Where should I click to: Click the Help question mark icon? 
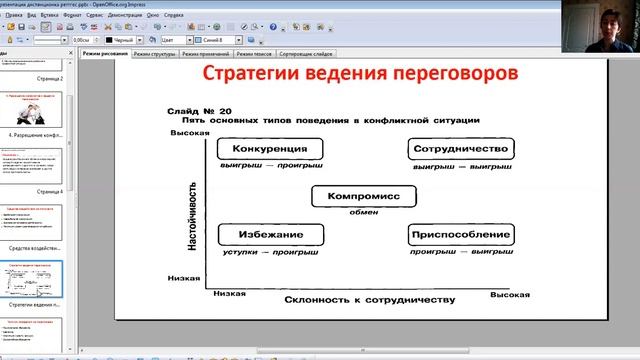pos(273,27)
